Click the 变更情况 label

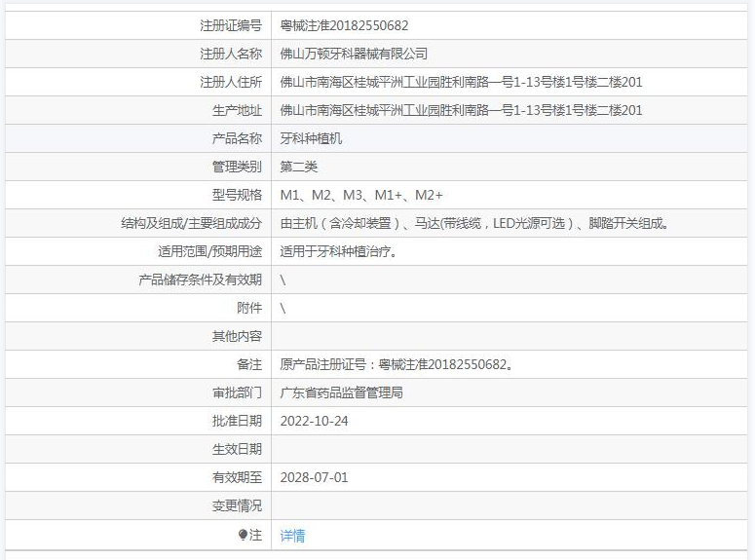[x=237, y=505]
